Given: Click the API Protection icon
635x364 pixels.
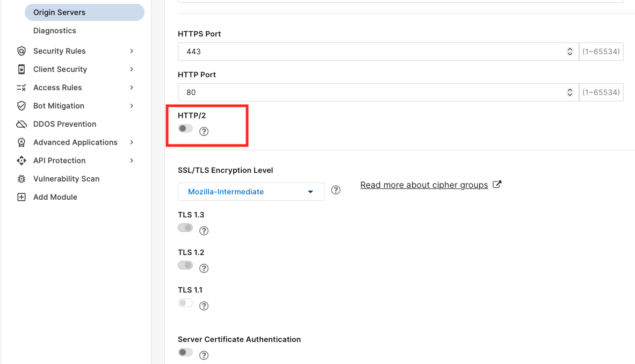Looking at the screenshot, I should (x=21, y=161).
